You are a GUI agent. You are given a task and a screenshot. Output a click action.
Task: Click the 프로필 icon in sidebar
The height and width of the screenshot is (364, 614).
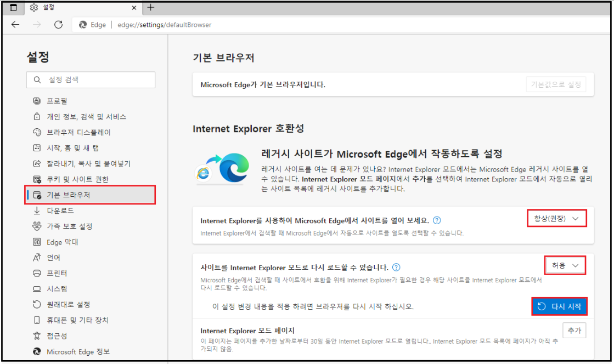click(37, 101)
